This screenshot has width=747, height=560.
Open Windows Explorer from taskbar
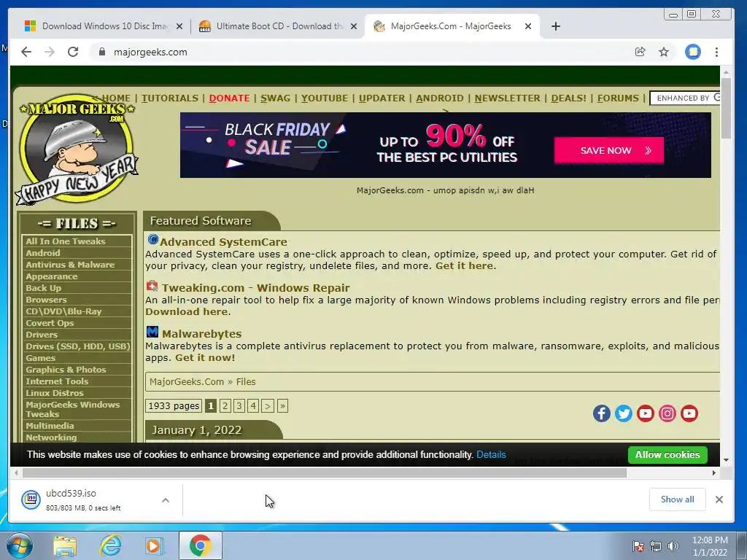tap(65, 545)
